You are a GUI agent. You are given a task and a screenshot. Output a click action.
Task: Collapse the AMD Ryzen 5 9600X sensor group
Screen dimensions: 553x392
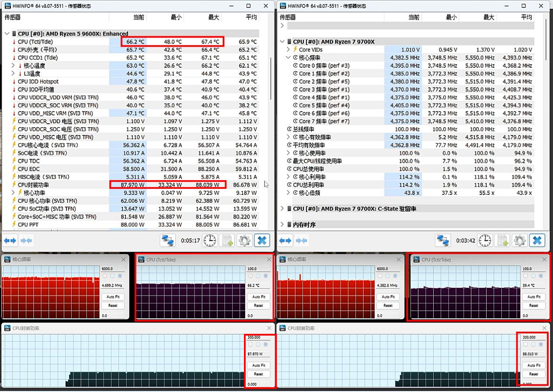[x=7, y=34]
